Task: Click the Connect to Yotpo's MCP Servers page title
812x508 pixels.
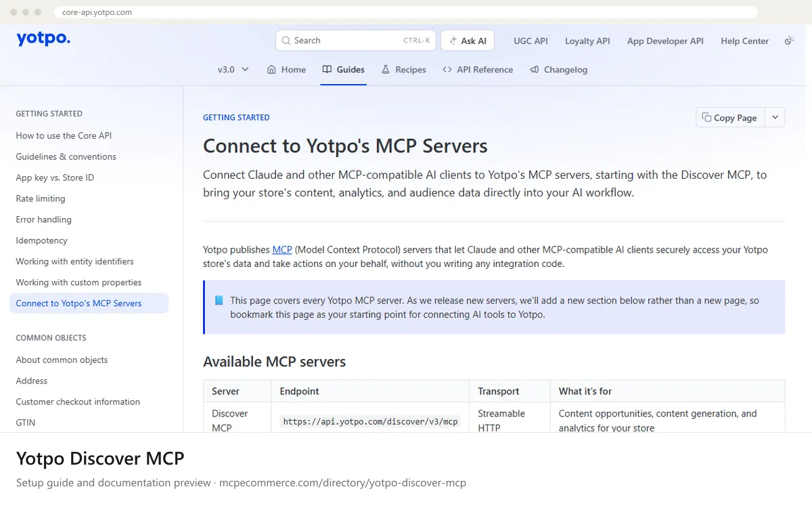Action: [x=345, y=146]
